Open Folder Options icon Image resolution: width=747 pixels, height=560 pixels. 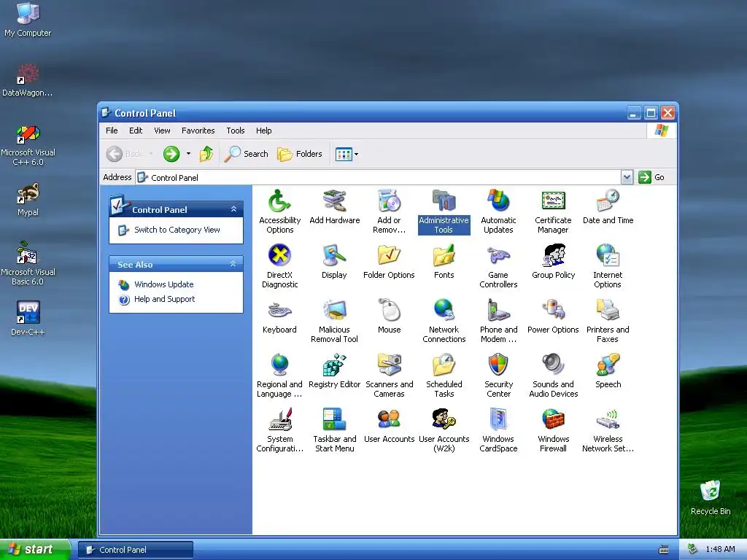tap(390, 262)
